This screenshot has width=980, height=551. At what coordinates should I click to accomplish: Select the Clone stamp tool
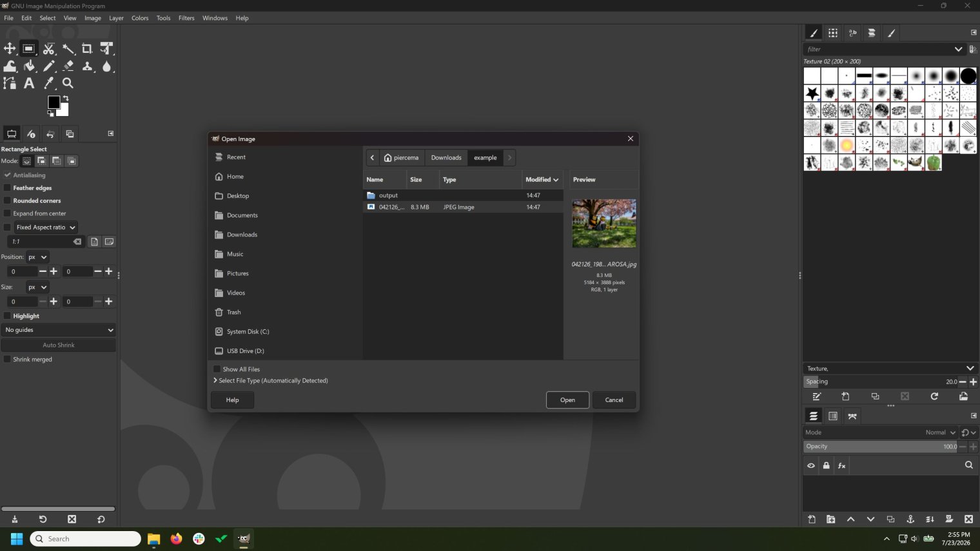pyautogui.click(x=87, y=66)
